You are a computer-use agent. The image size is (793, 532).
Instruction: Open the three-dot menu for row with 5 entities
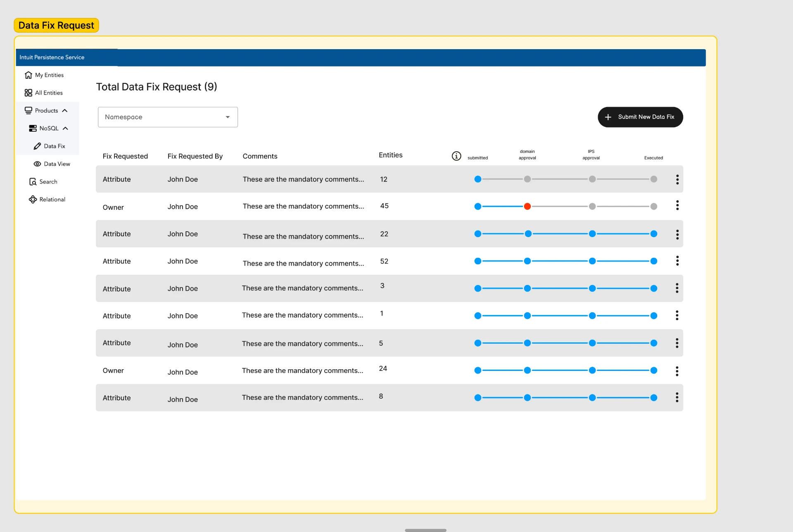point(677,343)
